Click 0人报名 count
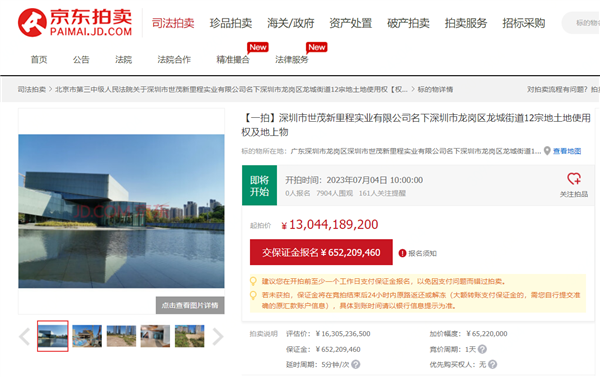 coord(298,193)
